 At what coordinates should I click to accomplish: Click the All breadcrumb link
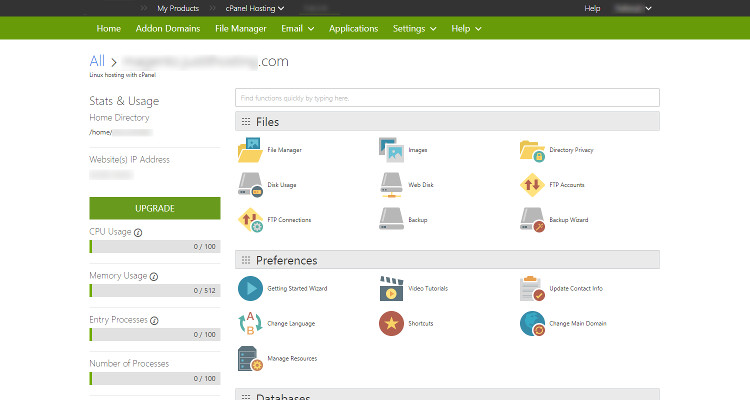(x=97, y=61)
